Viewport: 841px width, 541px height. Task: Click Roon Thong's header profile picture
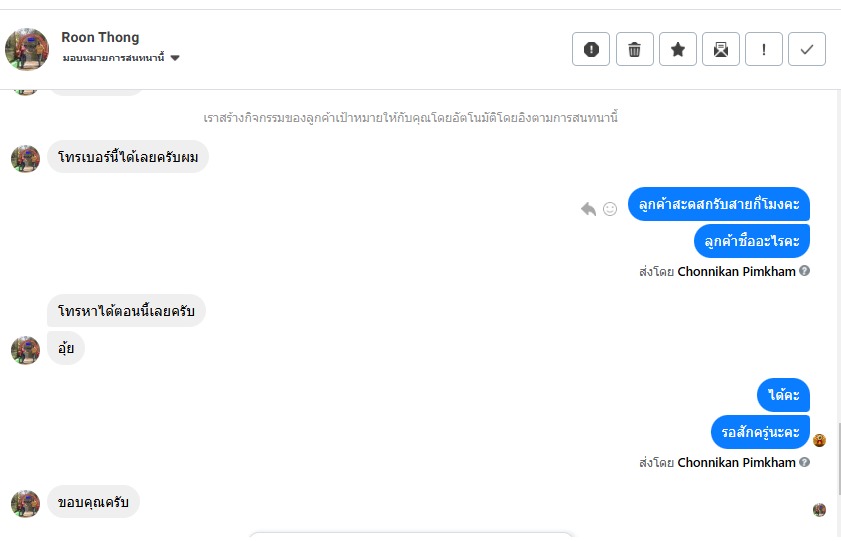click(x=27, y=49)
